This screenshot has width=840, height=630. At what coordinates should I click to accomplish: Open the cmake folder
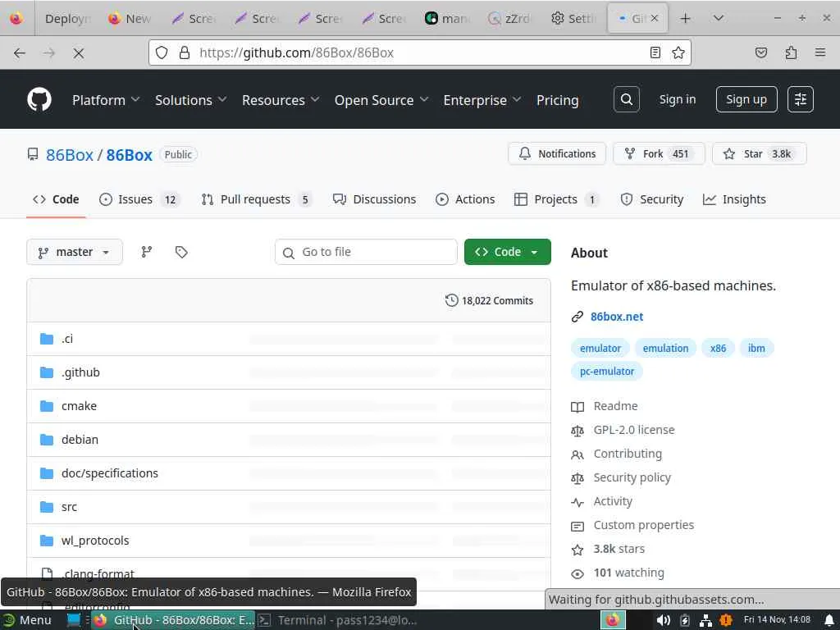click(79, 406)
